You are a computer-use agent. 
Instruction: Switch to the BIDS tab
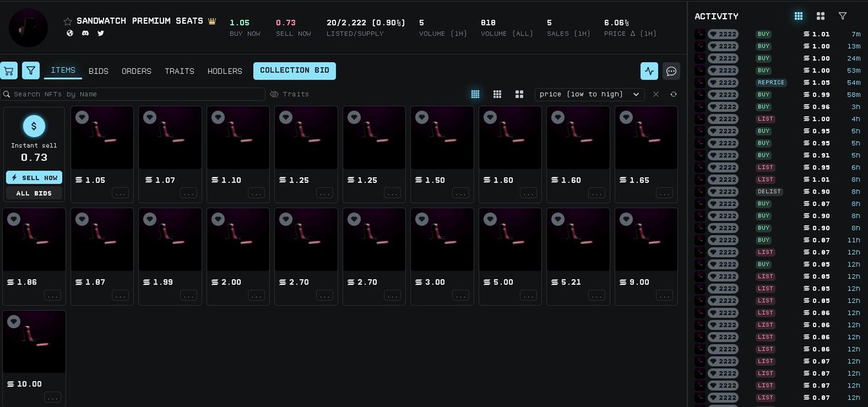coord(98,71)
